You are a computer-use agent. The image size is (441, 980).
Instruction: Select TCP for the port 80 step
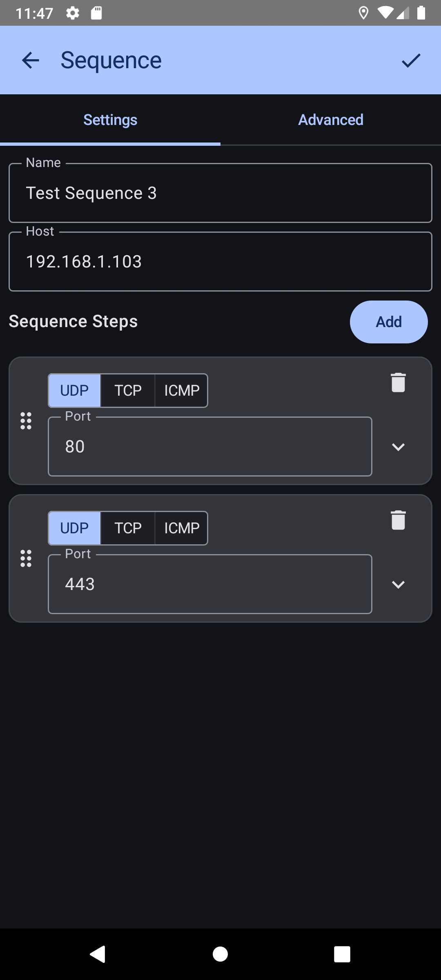(x=128, y=391)
